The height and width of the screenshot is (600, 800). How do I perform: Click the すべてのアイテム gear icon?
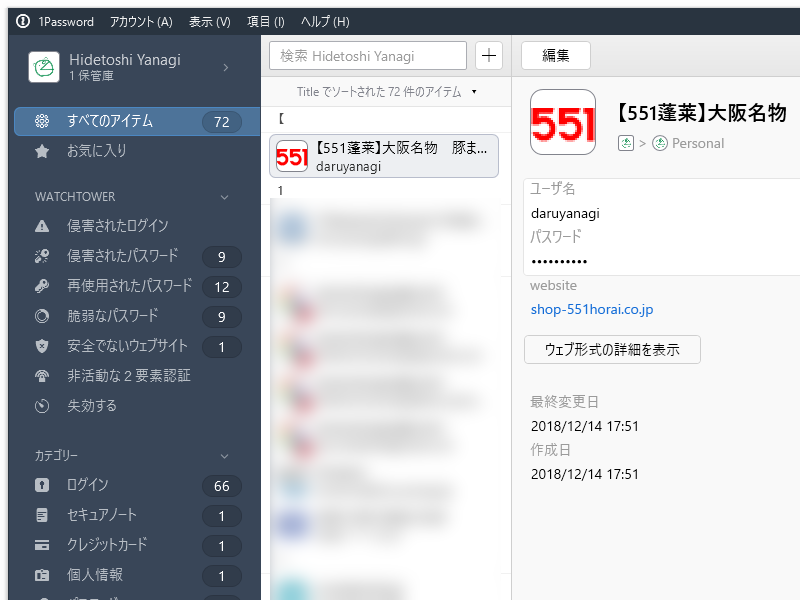42,121
